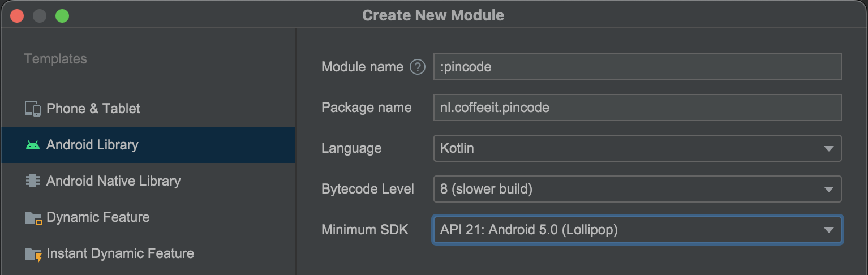Select the Dynamic Feature template label
Viewport: 868px width, 275px height.
[x=98, y=217]
